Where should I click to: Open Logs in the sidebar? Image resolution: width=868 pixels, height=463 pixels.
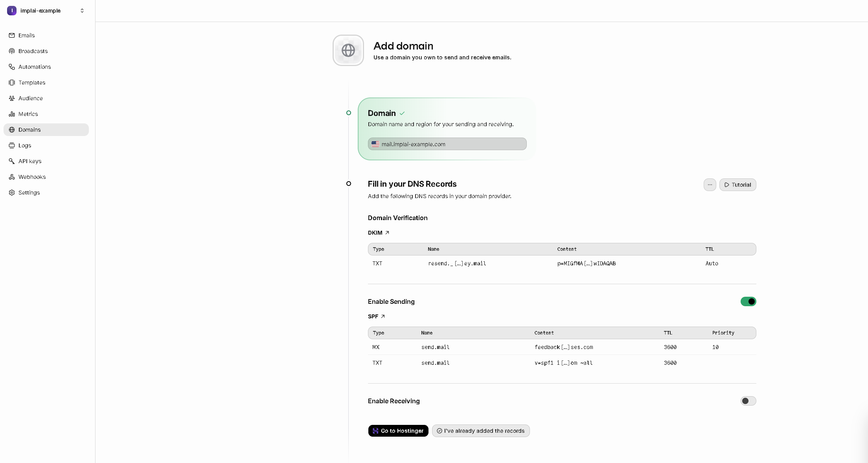coord(46,145)
